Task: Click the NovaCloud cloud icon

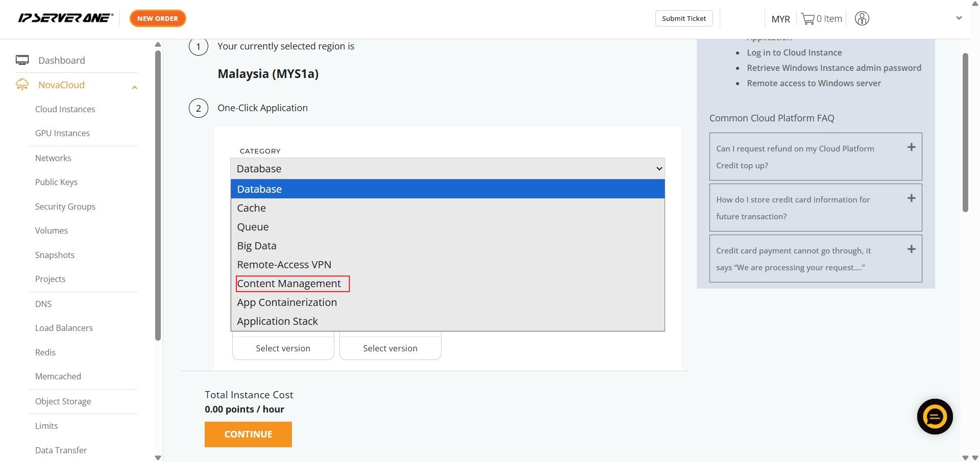Action: (x=22, y=85)
